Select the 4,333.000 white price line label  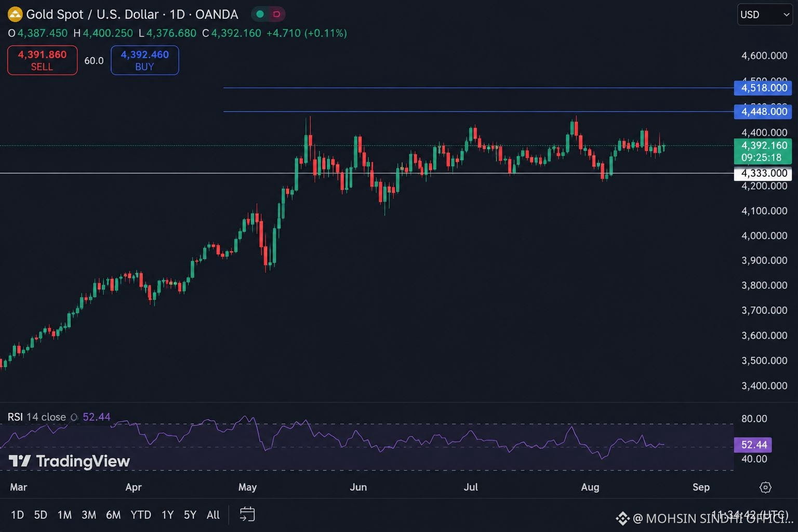click(763, 174)
